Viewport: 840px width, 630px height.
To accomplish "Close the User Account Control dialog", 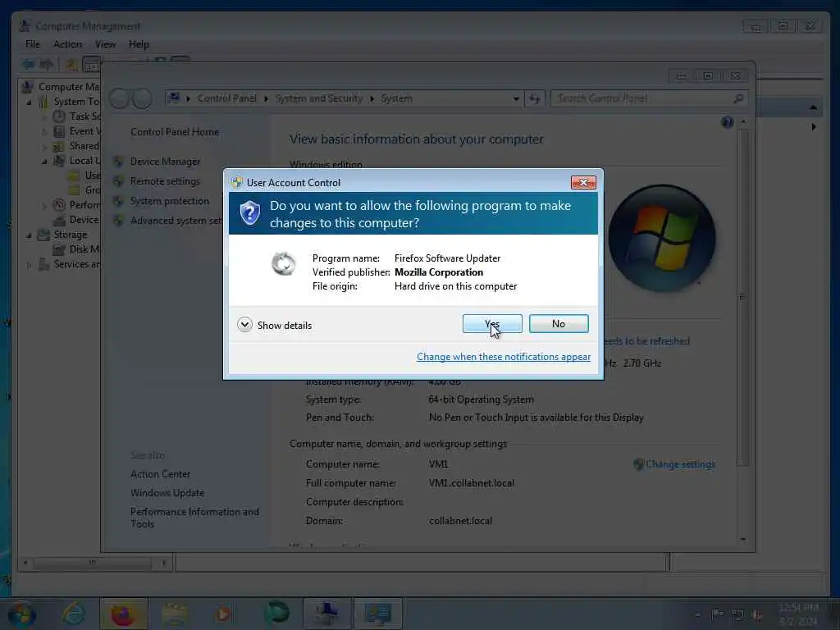I will [583, 183].
